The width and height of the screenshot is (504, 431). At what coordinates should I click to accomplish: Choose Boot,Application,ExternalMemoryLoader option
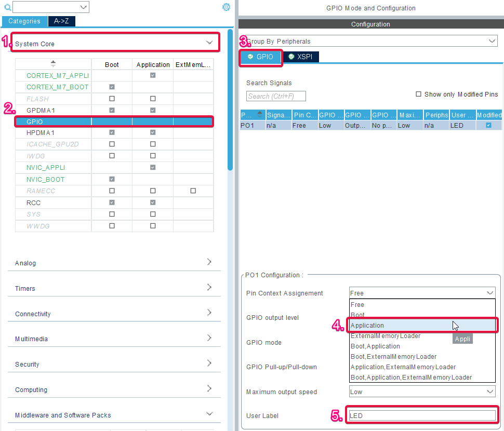[422, 378]
